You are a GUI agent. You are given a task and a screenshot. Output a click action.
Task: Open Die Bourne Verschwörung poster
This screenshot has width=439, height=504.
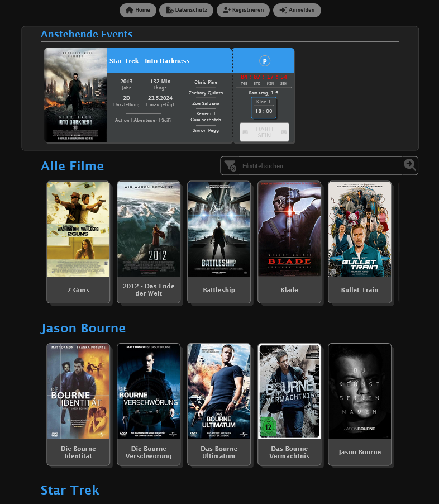149,391
